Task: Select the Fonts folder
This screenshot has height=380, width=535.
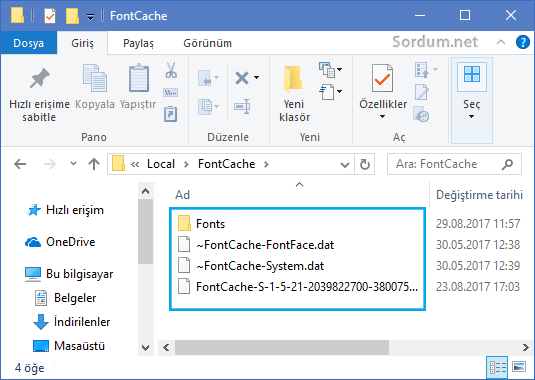Action: (211, 224)
